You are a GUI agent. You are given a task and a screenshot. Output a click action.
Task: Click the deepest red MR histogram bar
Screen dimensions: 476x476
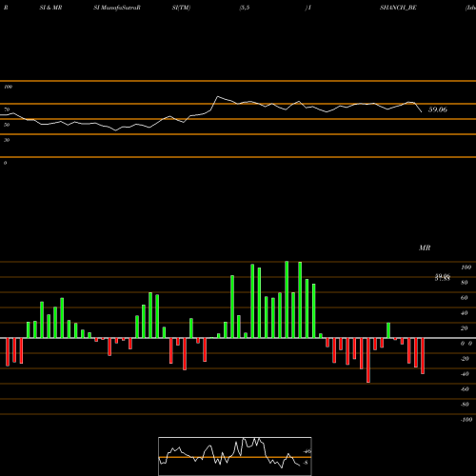[368, 360]
